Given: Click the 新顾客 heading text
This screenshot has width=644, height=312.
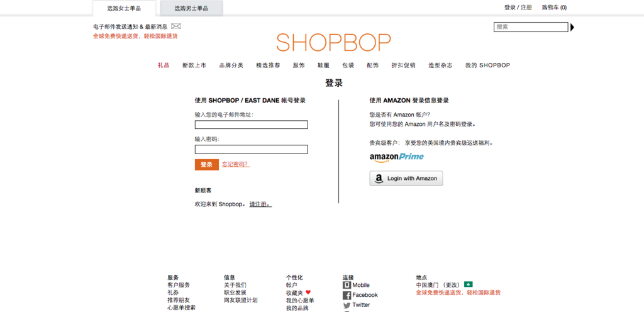Looking at the screenshot, I should [203, 191].
